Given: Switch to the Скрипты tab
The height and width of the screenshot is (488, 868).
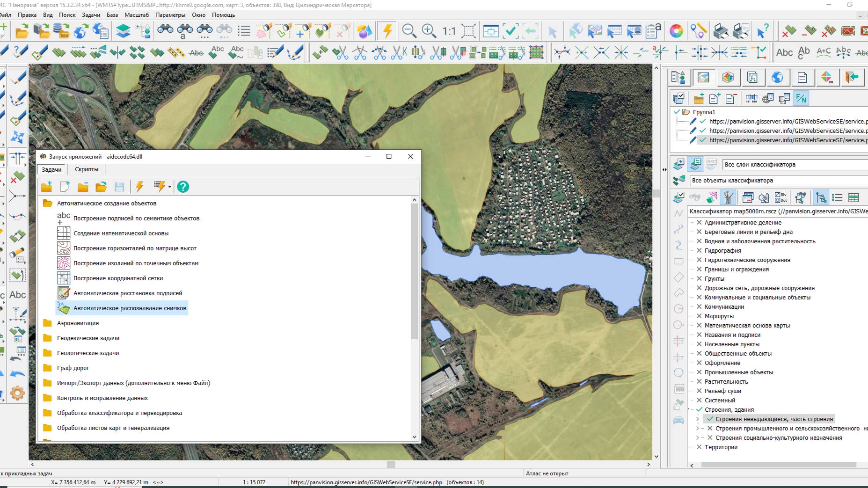Looking at the screenshot, I should 87,169.
